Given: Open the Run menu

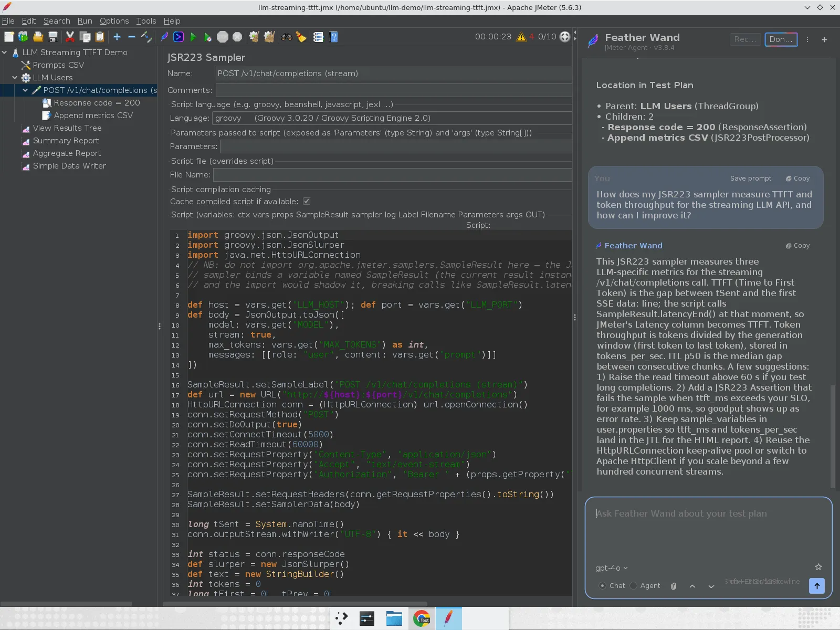Looking at the screenshot, I should click(x=85, y=21).
